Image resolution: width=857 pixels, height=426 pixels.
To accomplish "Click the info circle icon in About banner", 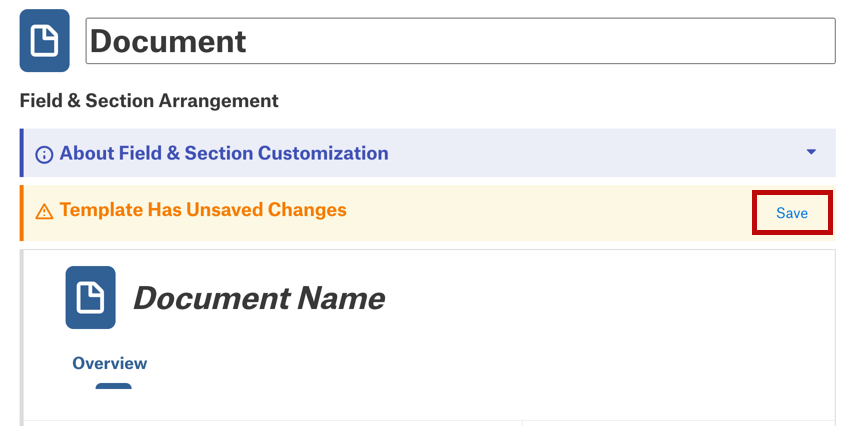I will pyautogui.click(x=44, y=155).
